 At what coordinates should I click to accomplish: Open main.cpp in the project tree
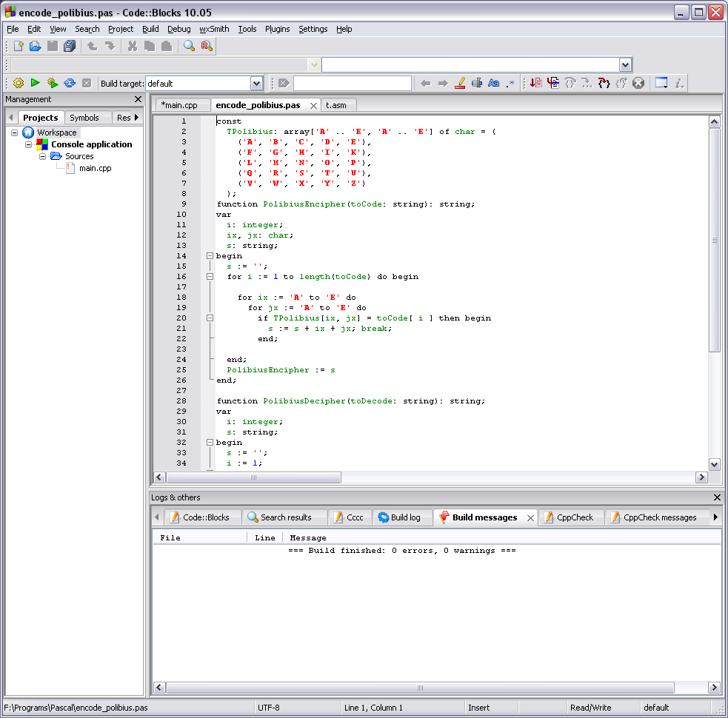[x=95, y=168]
